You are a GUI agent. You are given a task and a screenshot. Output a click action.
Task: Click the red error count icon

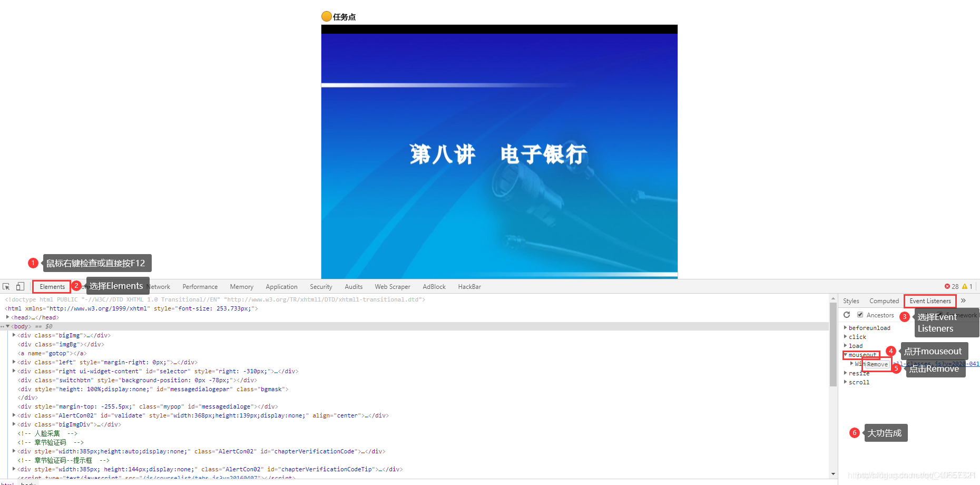pos(947,286)
